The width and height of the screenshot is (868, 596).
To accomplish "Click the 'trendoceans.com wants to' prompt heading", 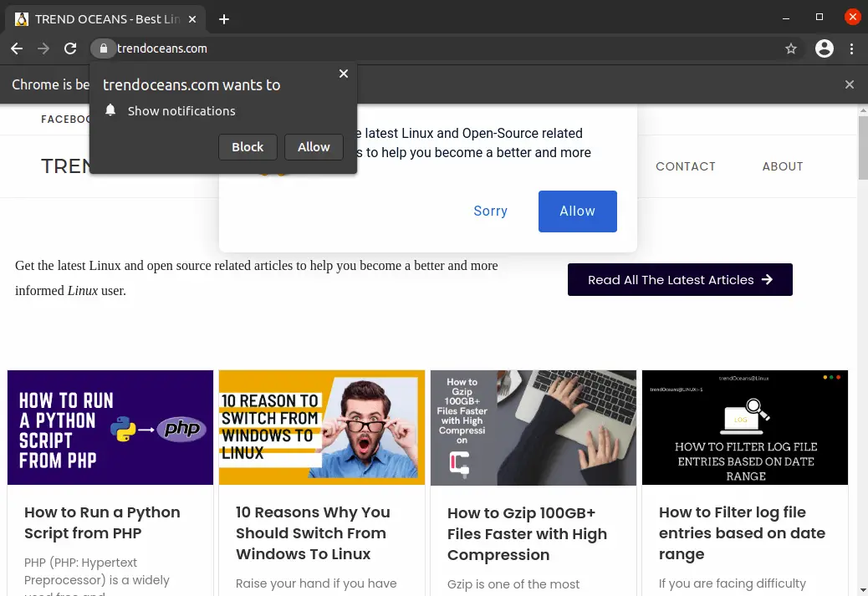I will [x=191, y=85].
